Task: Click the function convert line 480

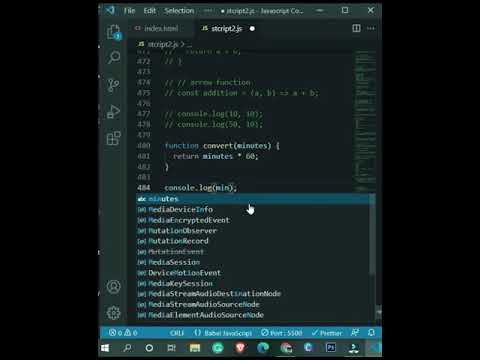Action: [222, 146]
